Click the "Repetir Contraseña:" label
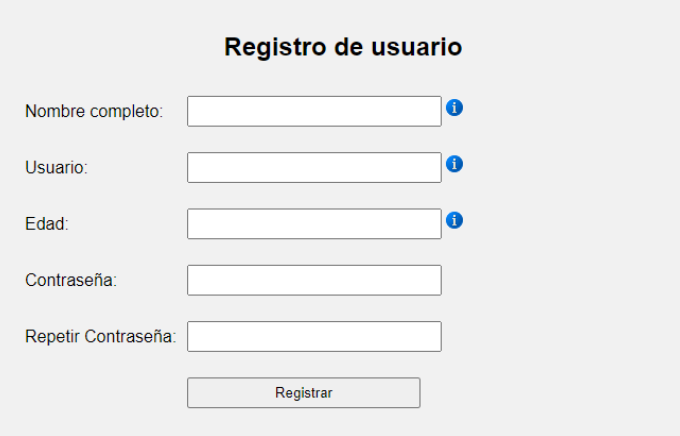The image size is (680, 436). (x=100, y=336)
